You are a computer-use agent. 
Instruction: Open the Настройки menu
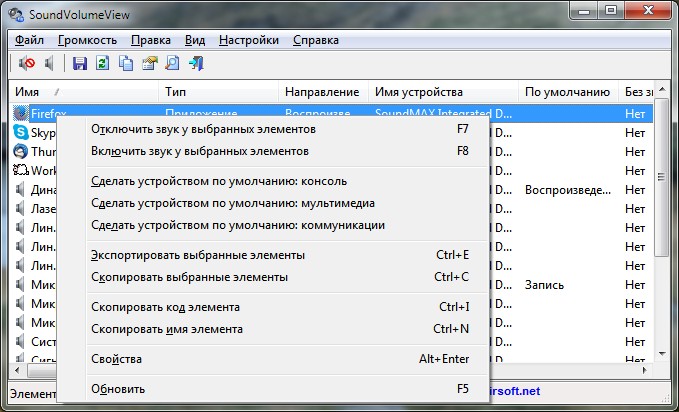coord(249,40)
